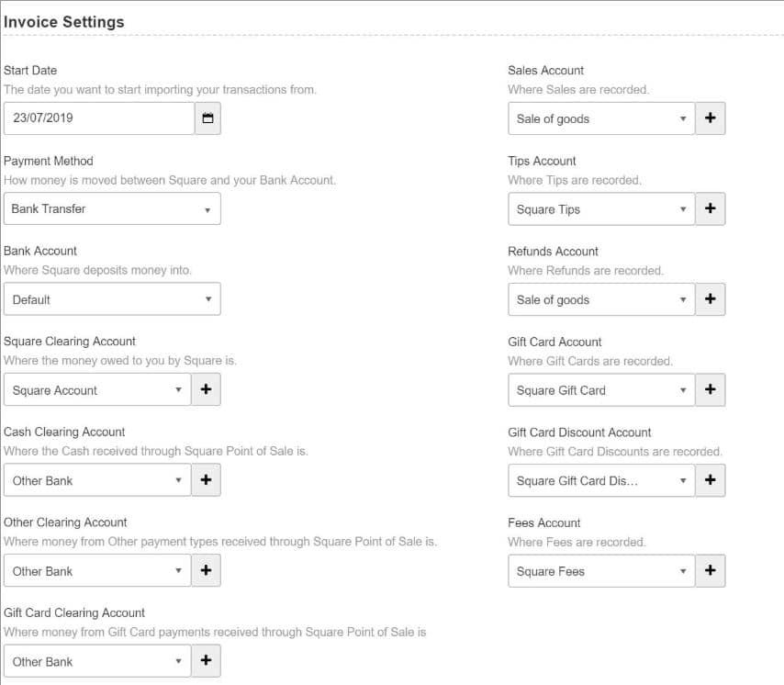Add new Gift Card Discount Account
784x685 pixels.
pos(710,480)
